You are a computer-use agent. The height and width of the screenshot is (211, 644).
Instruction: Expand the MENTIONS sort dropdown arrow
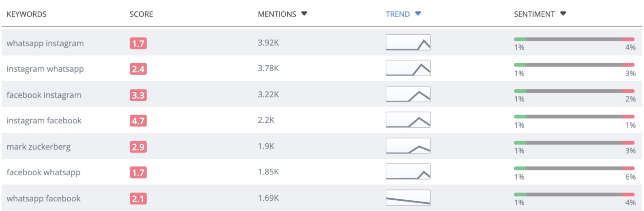pyautogui.click(x=304, y=14)
